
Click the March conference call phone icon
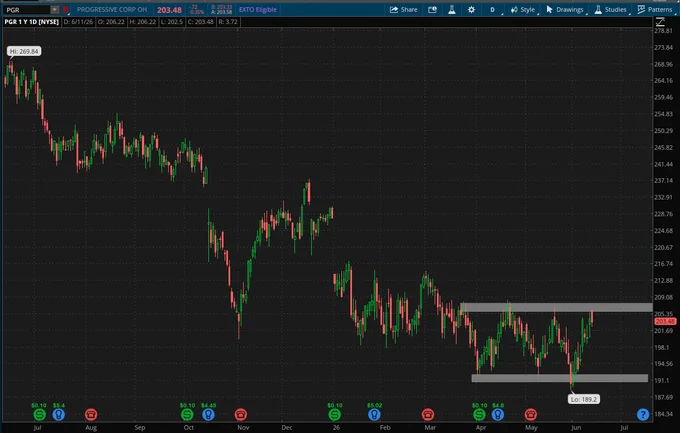pos(428,414)
